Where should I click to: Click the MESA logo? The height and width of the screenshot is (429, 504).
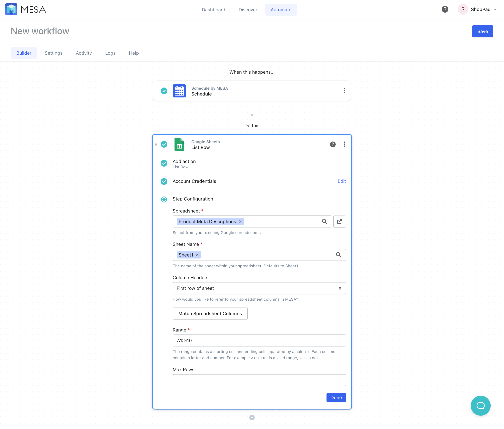tap(25, 9)
